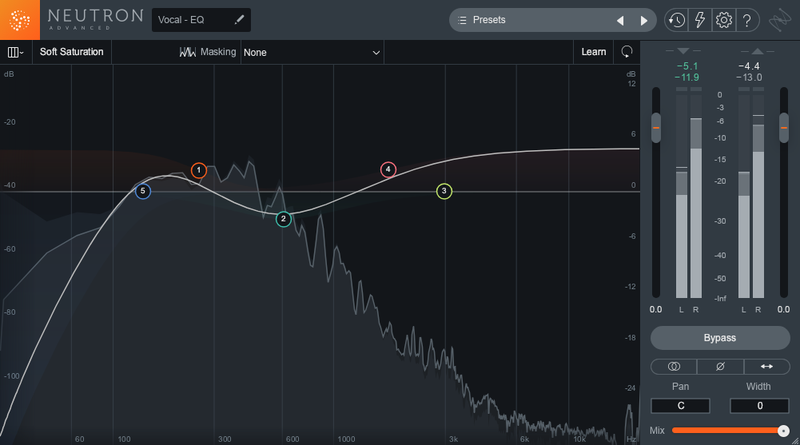Click the Learn button
The height and width of the screenshot is (445, 800).
(594, 51)
